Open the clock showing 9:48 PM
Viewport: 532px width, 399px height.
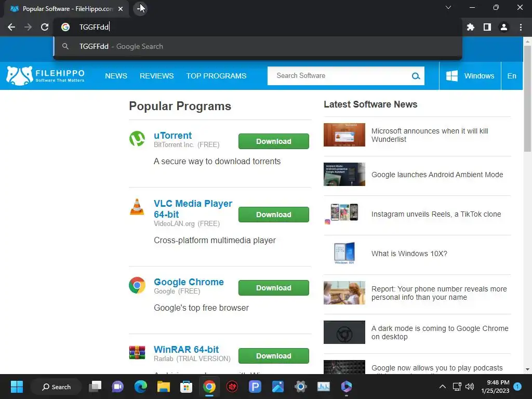click(x=495, y=387)
